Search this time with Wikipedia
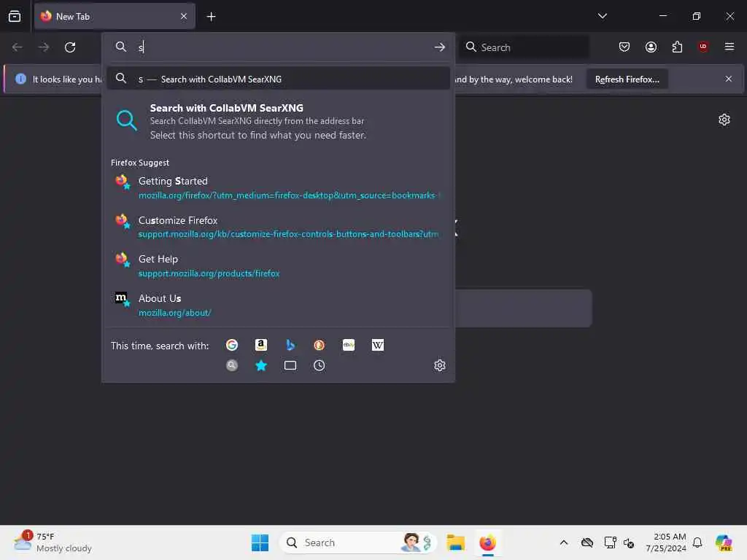 coord(378,345)
